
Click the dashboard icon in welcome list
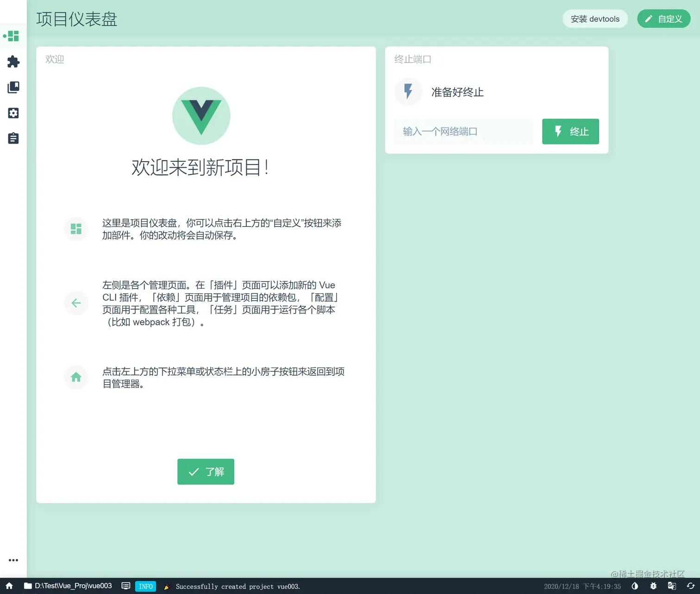[x=76, y=229]
